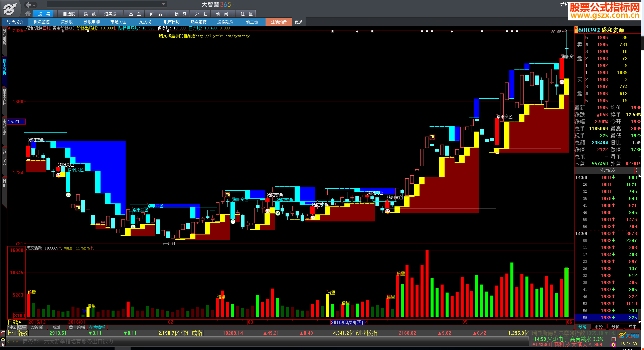Open the 新闻 tab

point(222,14)
